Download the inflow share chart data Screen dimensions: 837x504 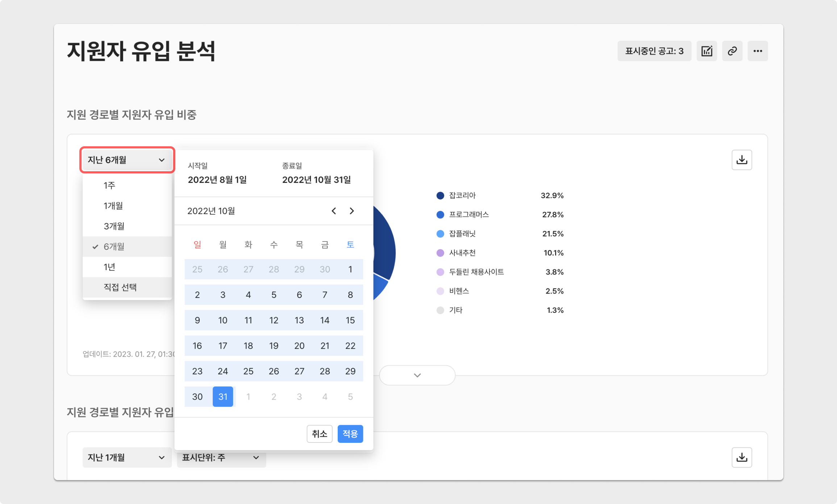[742, 160]
